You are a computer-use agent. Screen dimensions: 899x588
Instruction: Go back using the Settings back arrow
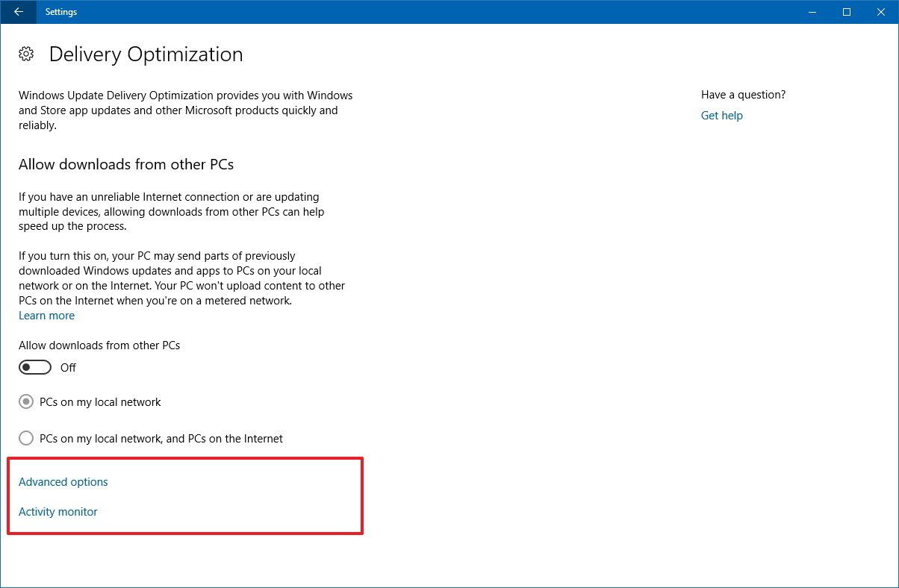[18, 12]
